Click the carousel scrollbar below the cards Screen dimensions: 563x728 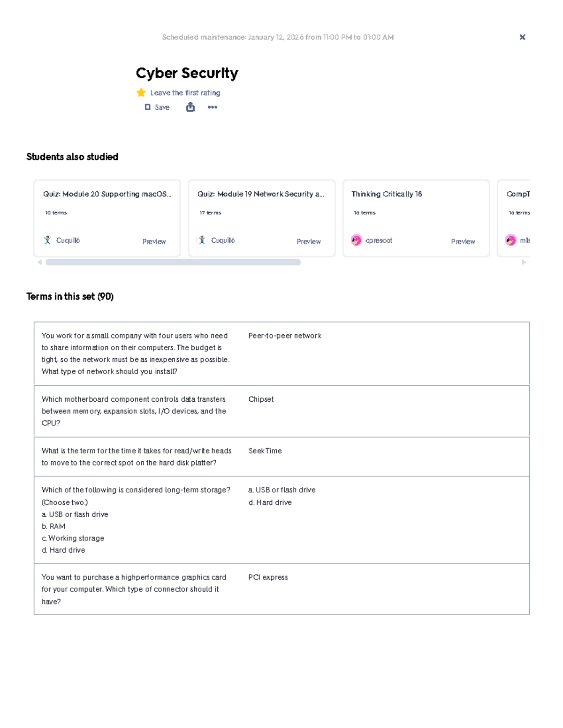174,262
